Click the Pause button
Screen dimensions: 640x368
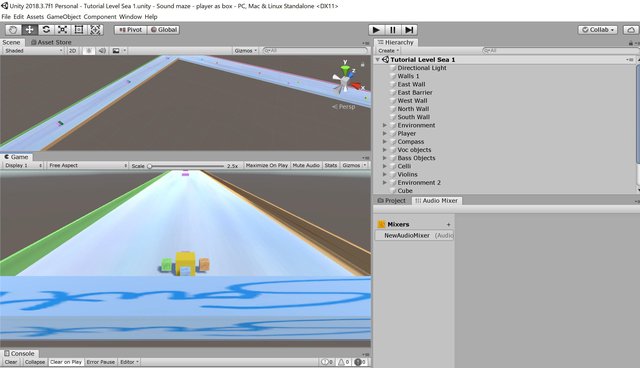pos(393,30)
